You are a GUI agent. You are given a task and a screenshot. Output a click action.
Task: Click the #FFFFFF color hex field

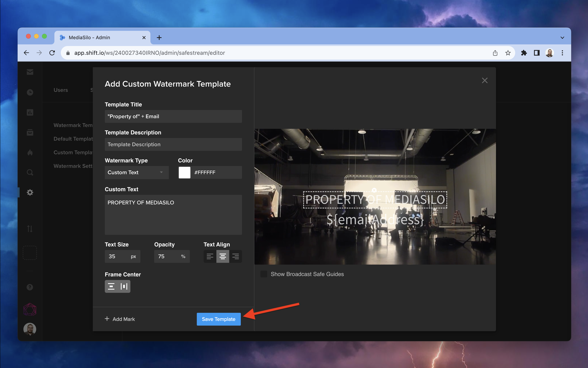pyautogui.click(x=216, y=172)
